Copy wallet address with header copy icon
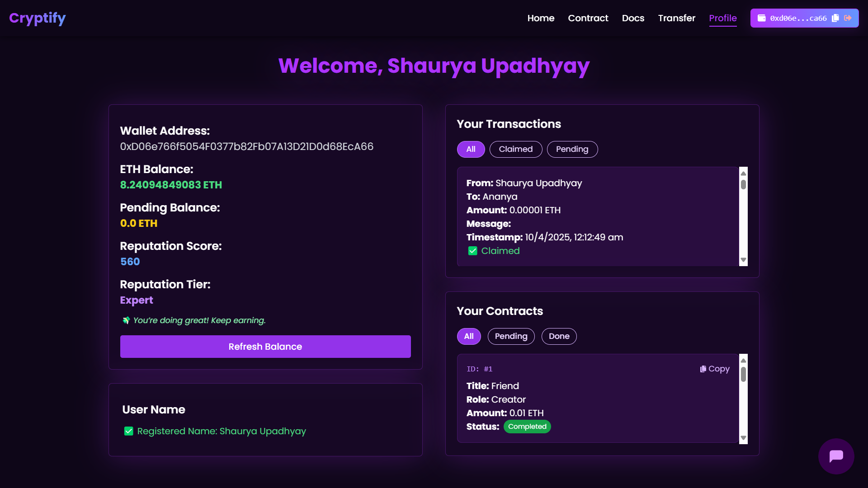Screen dimensions: 868x488 tap(835, 18)
